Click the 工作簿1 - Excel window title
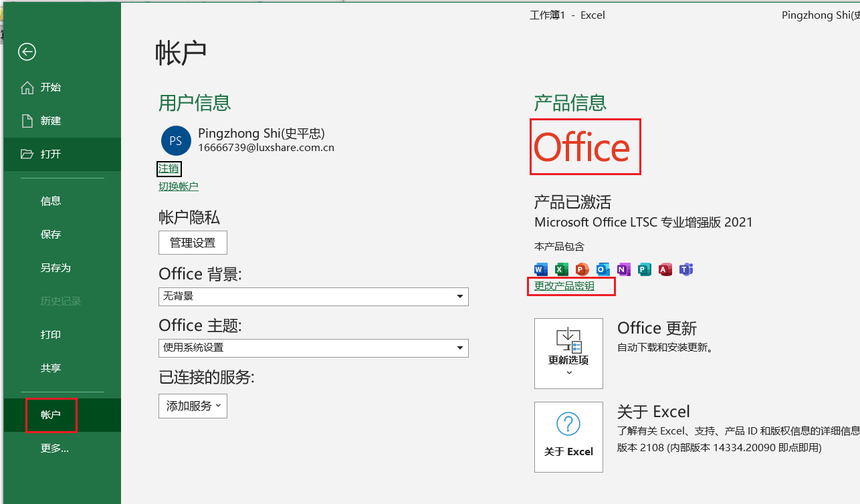The width and height of the screenshot is (860, 504). pos(567,15)
